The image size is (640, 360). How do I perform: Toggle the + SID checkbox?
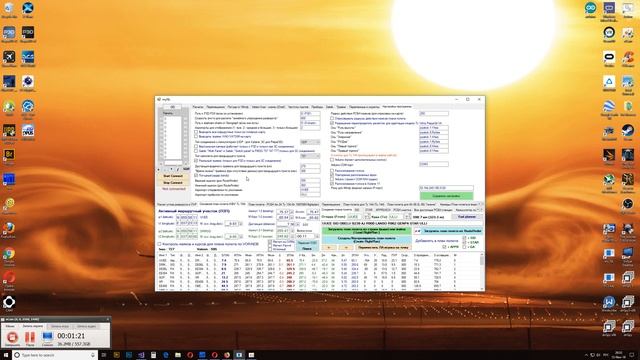pos(464,238)
